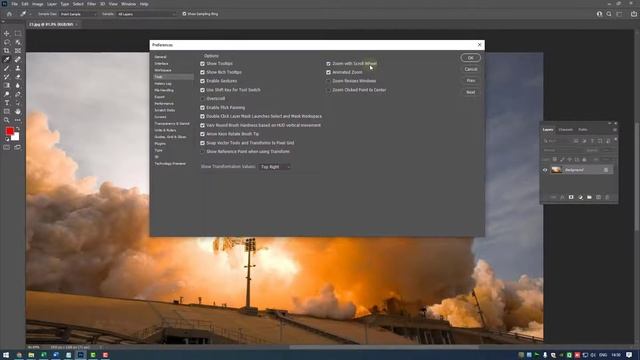
Task: Click the Background layer thumbnail
Action: point(556,170)
